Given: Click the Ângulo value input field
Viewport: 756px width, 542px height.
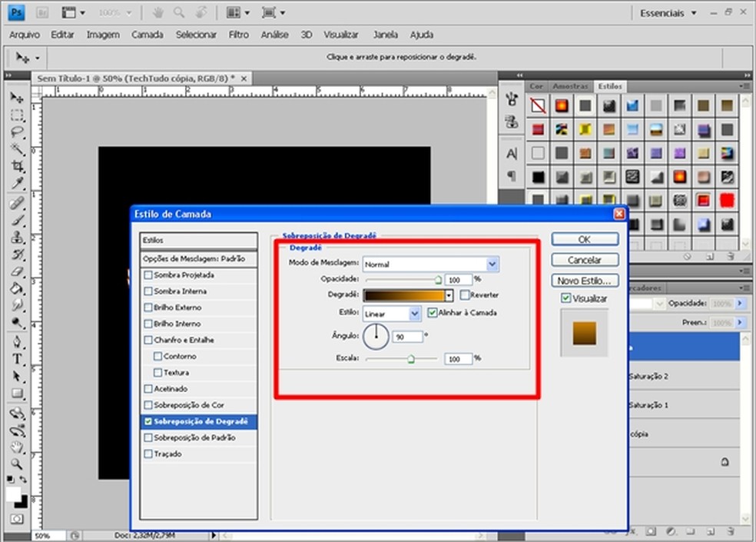Looking at the screenshot, I should [x=407, y=337].
